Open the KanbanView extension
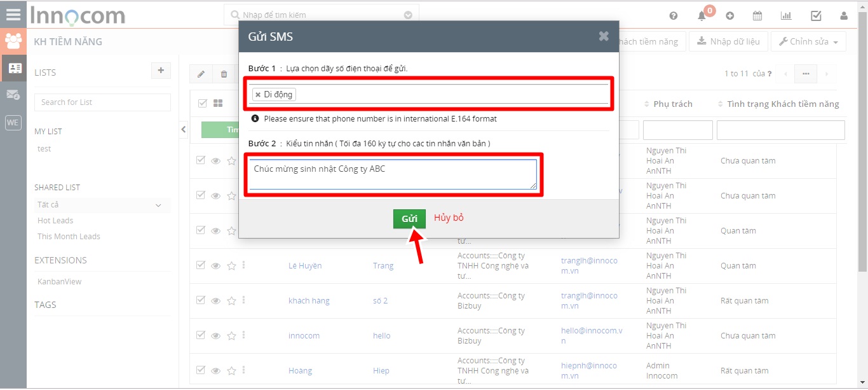Screen dimensions: 868x390 [x=60, y=282]
